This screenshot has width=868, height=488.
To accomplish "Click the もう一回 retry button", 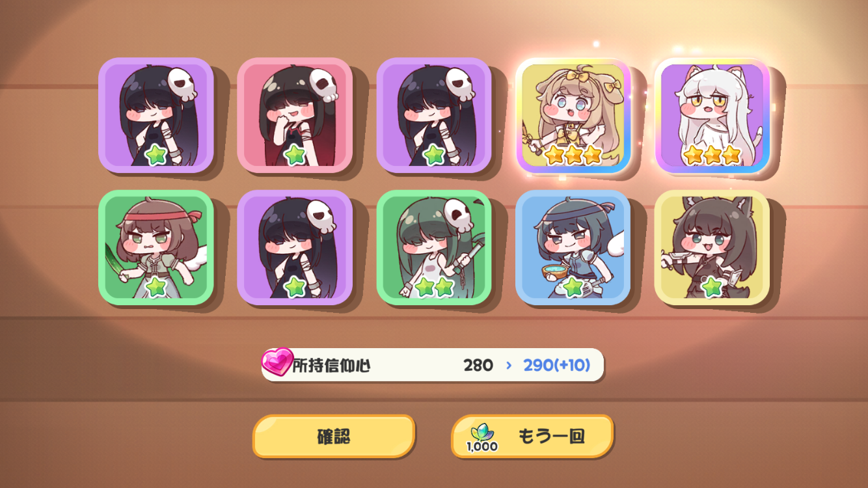I will click(532, 436).
